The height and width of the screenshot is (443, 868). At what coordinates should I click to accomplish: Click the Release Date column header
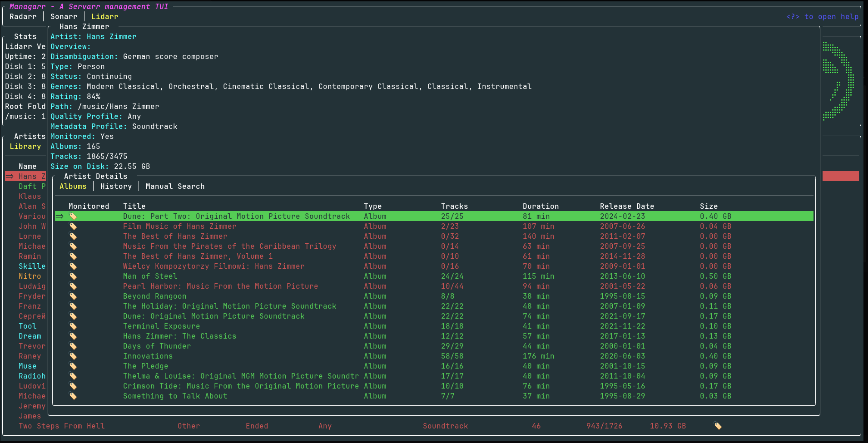point(627,206)
